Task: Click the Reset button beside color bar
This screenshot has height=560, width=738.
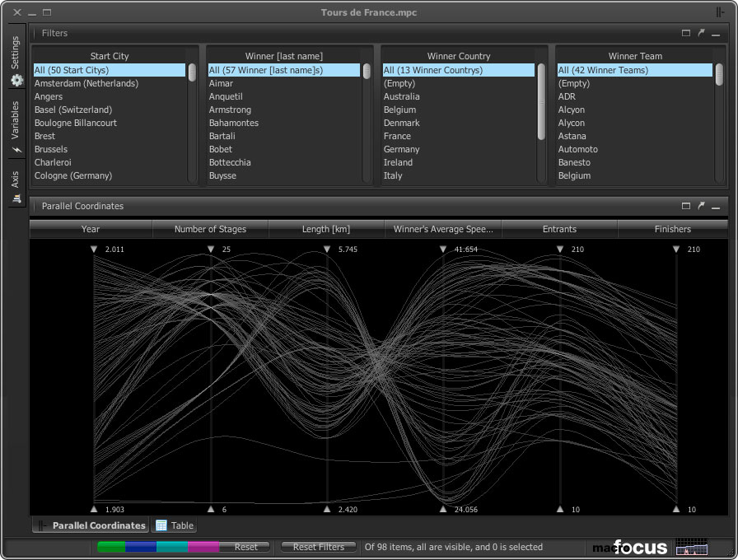Action: (245, 547)
